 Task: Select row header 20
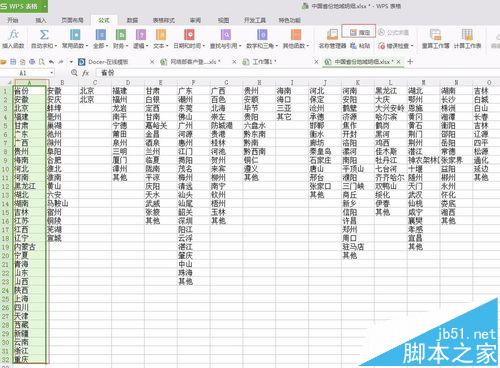click(5, 256)
